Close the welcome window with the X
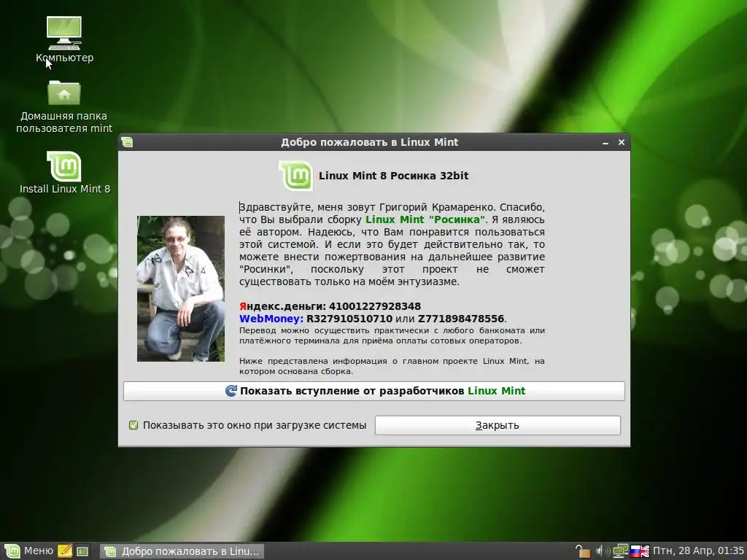The height and width of the screenshot is (560, 747). pos(622,142)
